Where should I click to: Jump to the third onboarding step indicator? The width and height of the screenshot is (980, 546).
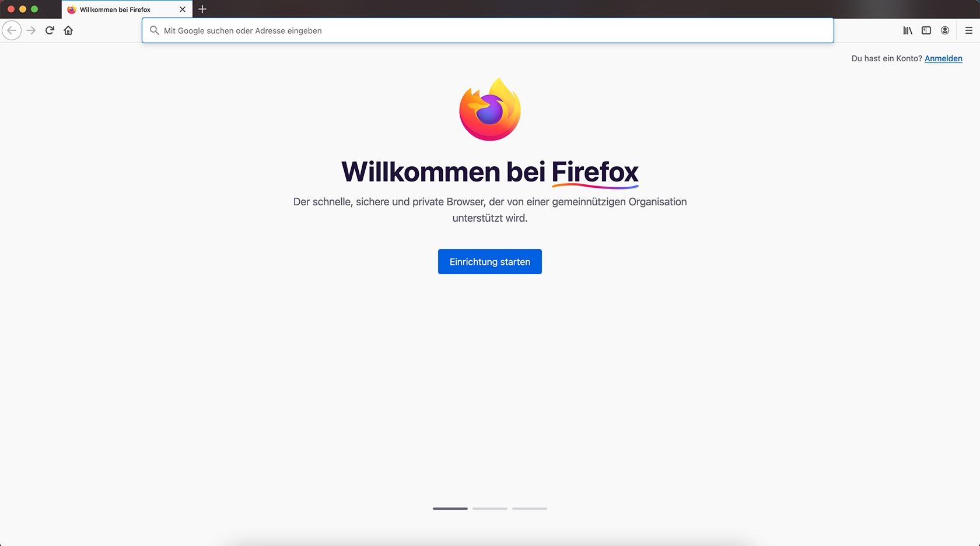530,509
